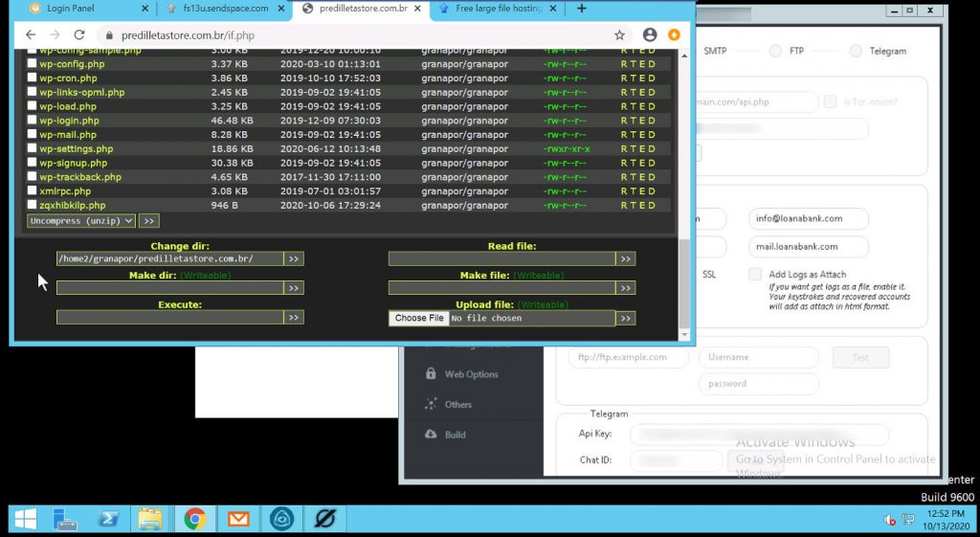Click the Make file >> button
Image resolution: width=980 pixels, height=537 pixels.
click(626, 288)
